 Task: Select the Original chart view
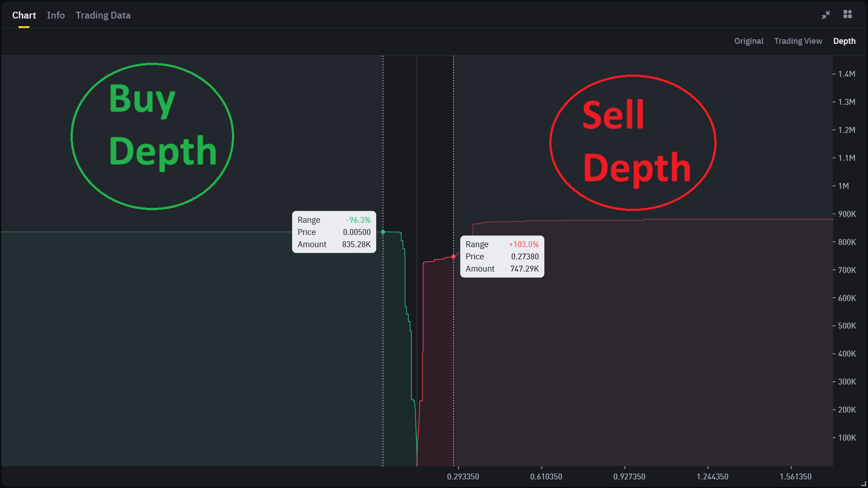click(749, 41)
